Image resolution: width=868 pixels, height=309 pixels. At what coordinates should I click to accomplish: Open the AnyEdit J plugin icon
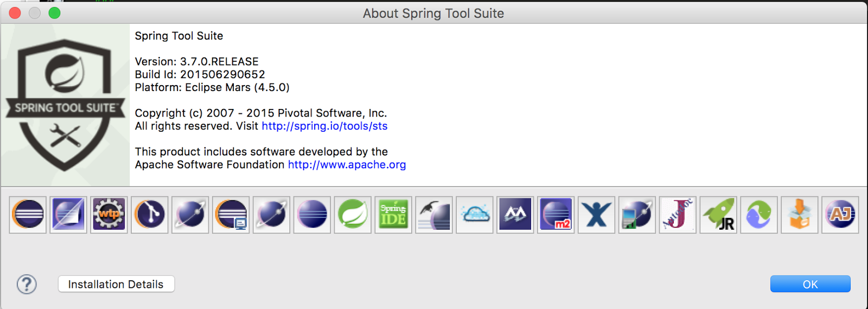point(678,215)
